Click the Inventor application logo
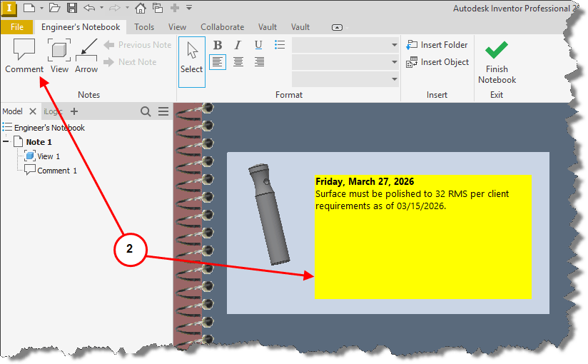 pos(9,9)
